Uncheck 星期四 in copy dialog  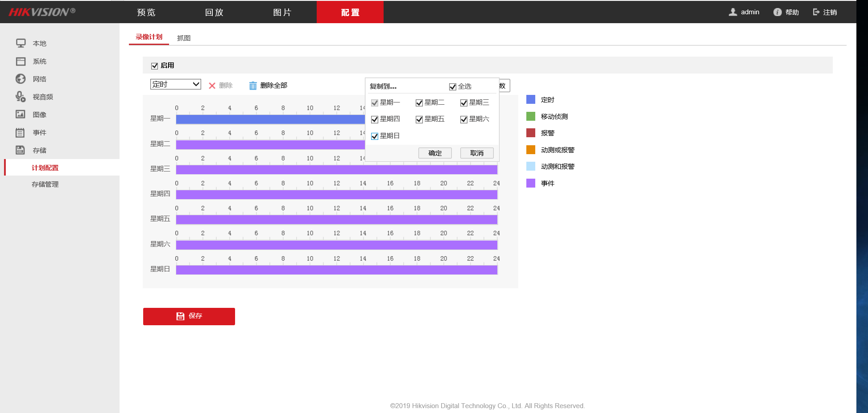tap(375, 119)
